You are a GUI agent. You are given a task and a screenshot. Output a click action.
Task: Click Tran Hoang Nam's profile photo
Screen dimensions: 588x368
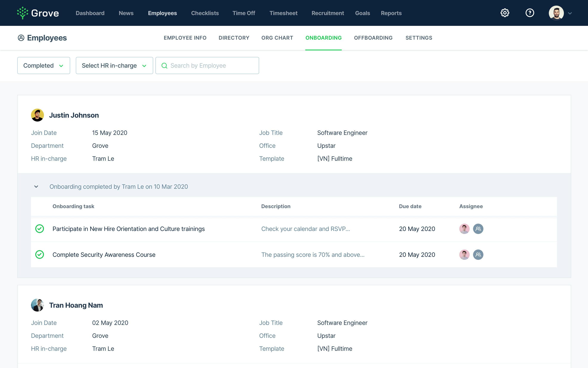click(x=37, y=305)
